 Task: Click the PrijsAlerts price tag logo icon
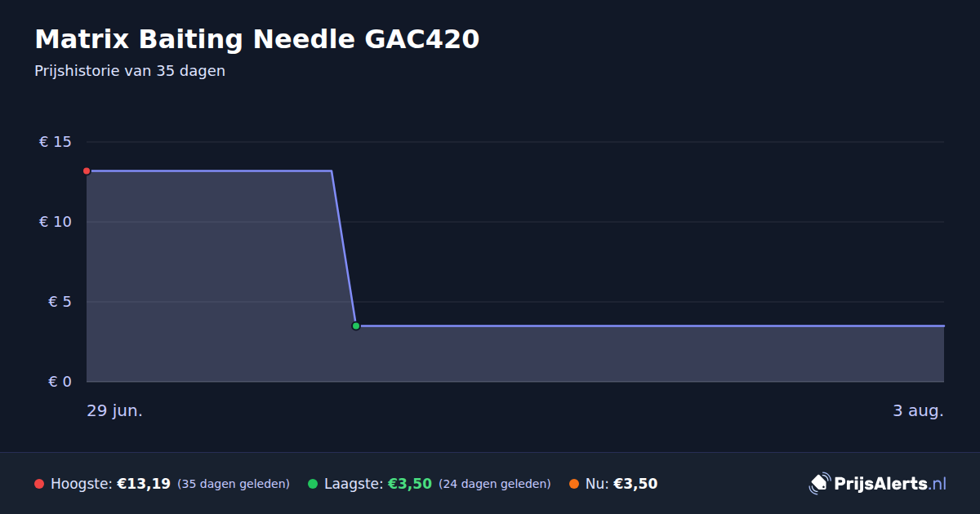tap(819, 484)
